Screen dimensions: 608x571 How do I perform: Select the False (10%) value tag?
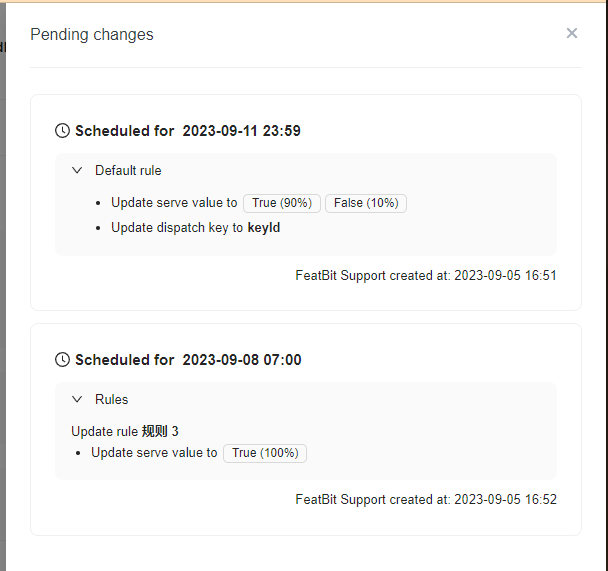366,203
